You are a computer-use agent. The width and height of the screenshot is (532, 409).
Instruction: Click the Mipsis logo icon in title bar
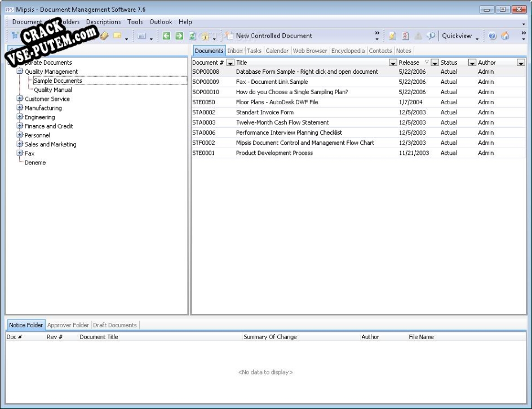[x=10, y=10]
